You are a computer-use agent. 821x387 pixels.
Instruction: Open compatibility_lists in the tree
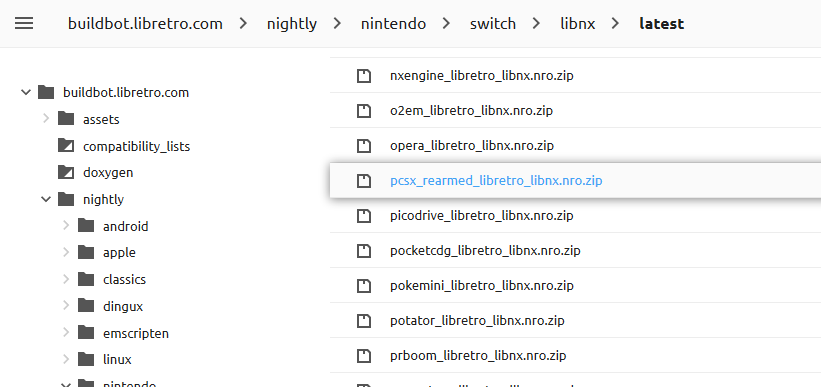click(x=136, y=146)
